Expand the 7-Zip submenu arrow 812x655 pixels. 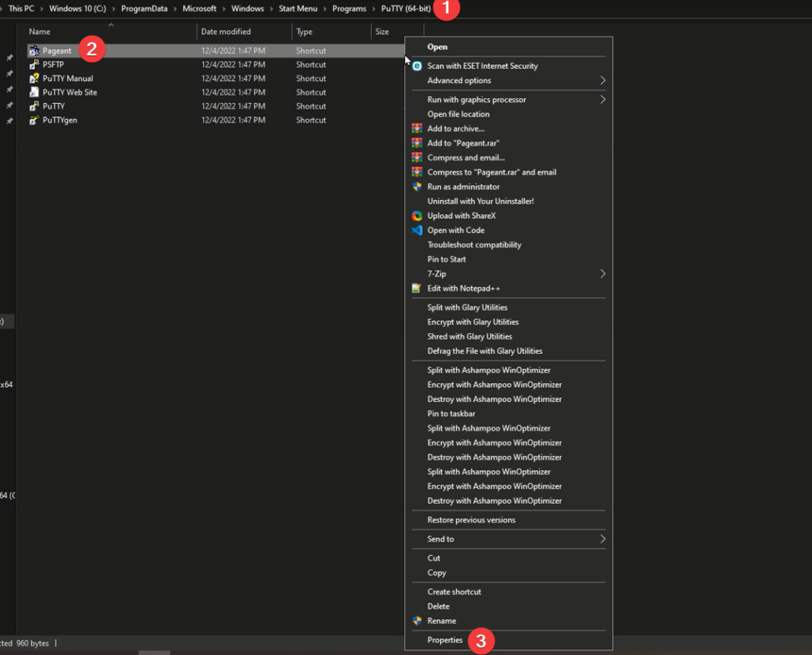[x=602, y=274]
